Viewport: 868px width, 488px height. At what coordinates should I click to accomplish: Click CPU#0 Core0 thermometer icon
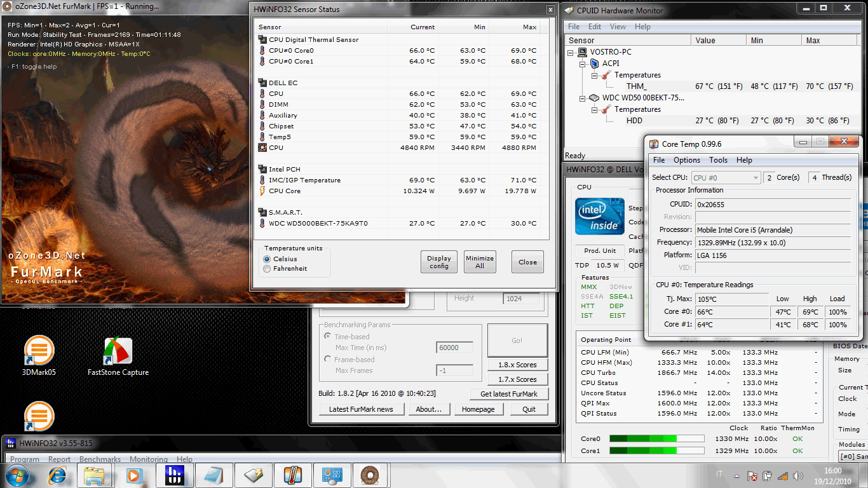coord(262,50)
